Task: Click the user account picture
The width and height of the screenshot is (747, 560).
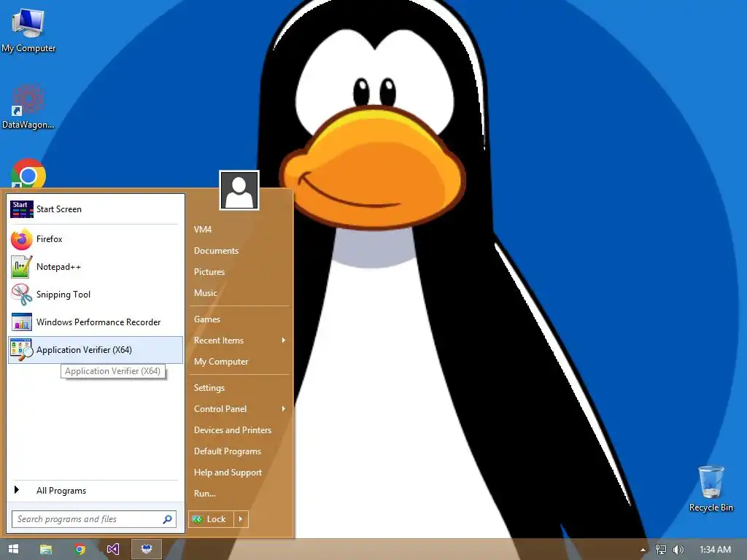Action: click(x=239, y=190)
